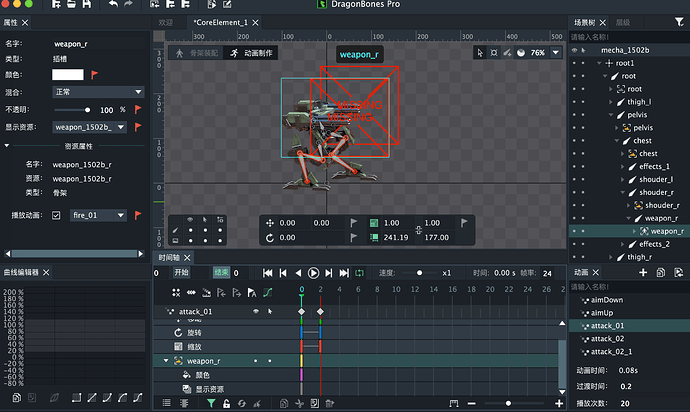This screenshot has height=412, width=690.
Task: Toggle the color keyframe flag
Action: 94,75
